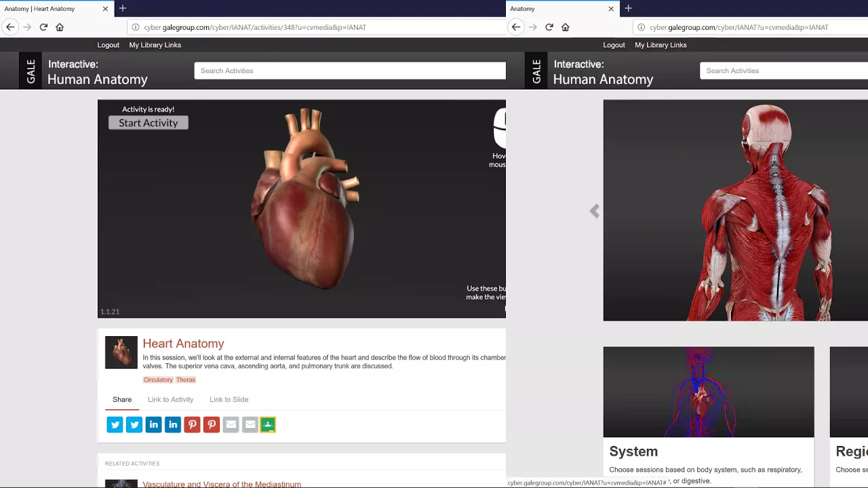Click the second gray email share icon
Image resolution: width=868 pixels, height=488 pixels.
[x=250, y=424]
